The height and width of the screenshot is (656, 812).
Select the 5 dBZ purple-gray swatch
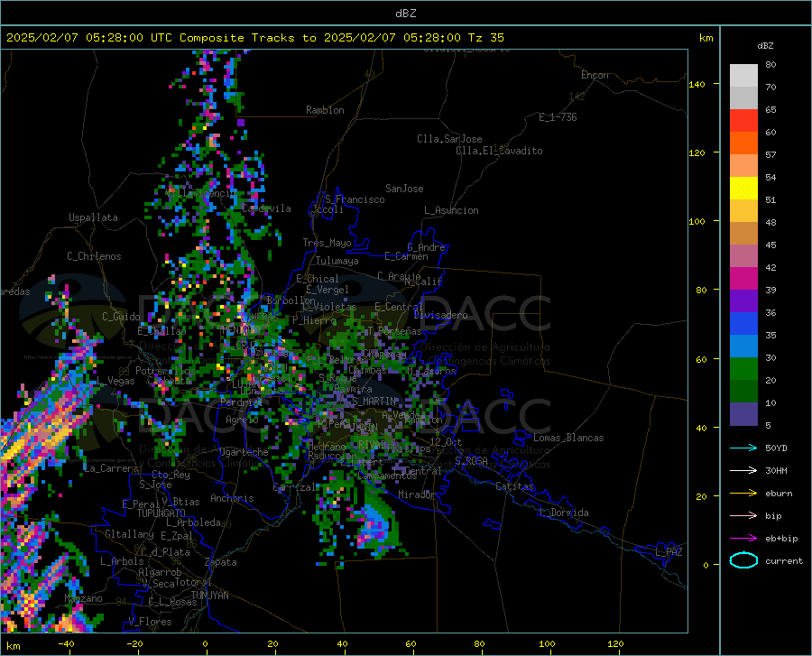pos(743,414)
